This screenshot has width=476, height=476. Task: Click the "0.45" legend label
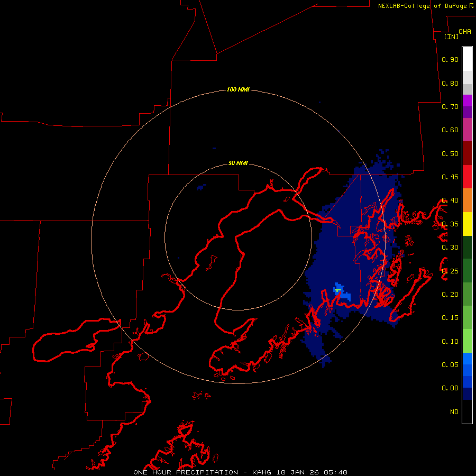450,177
